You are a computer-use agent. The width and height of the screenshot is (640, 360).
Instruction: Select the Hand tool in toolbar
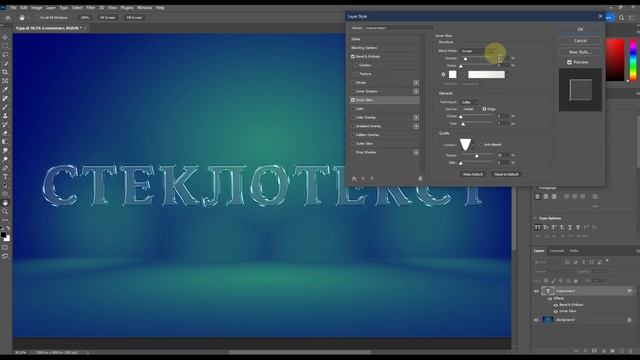click(x=5, y=203)
